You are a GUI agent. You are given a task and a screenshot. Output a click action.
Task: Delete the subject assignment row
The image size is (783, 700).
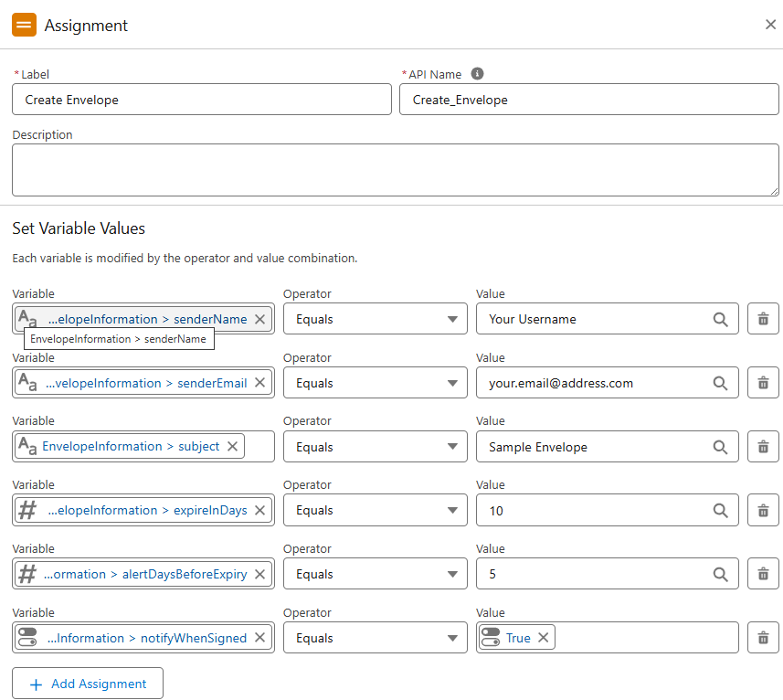763,446
